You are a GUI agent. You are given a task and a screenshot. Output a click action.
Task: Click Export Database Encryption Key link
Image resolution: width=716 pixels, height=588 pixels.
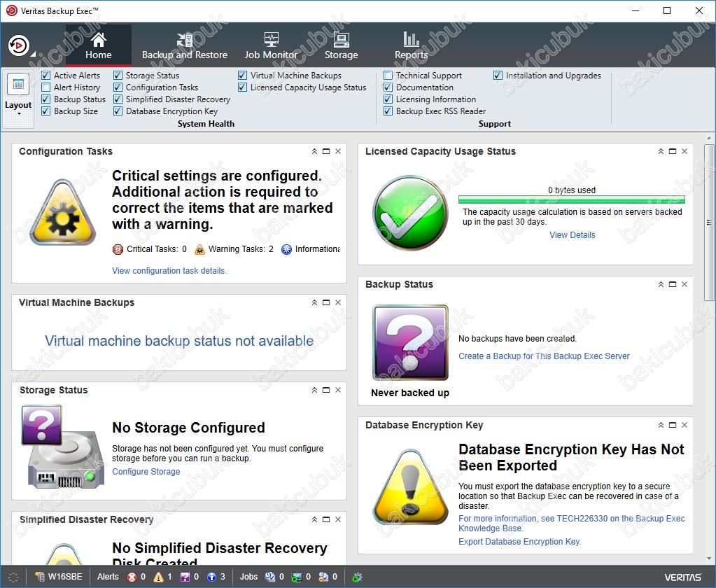(519, 542)
